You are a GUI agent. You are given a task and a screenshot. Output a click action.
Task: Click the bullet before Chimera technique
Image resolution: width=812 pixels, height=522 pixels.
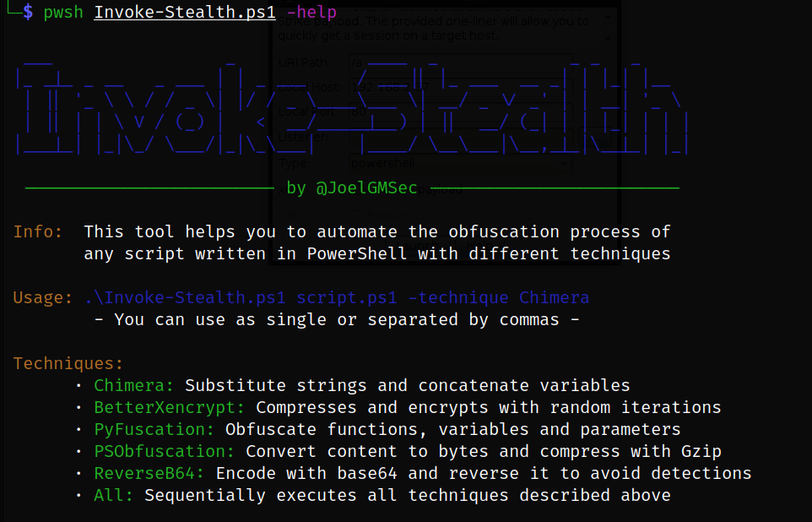coord(78,386)
